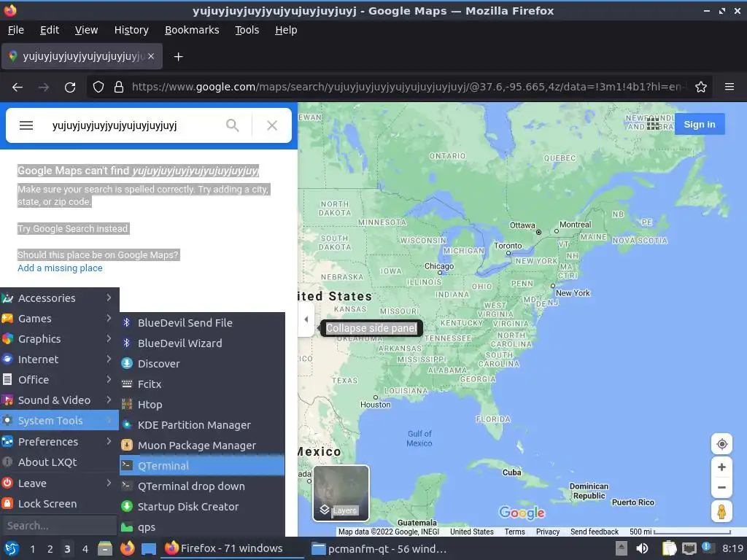Viewport: 747px width, 560px height.
Task: Open the clipboard tray icon
Action: 670,548
